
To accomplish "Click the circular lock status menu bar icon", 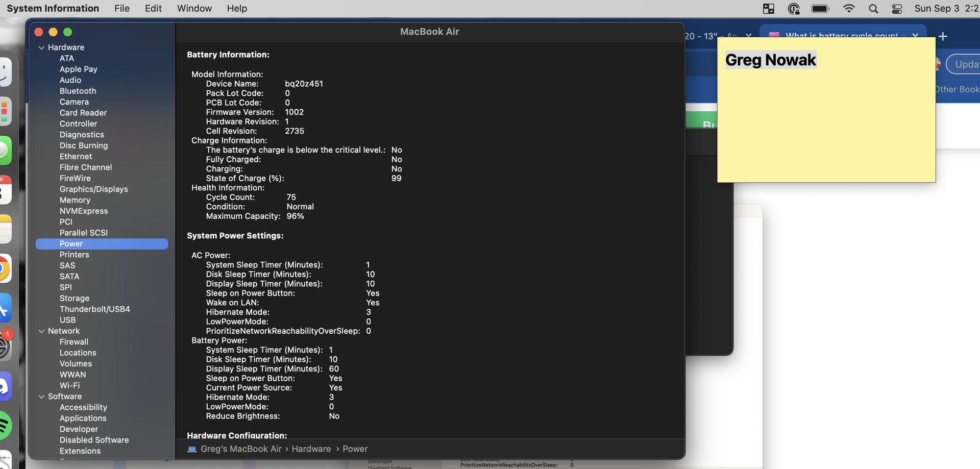I will [x=794, y=9].
